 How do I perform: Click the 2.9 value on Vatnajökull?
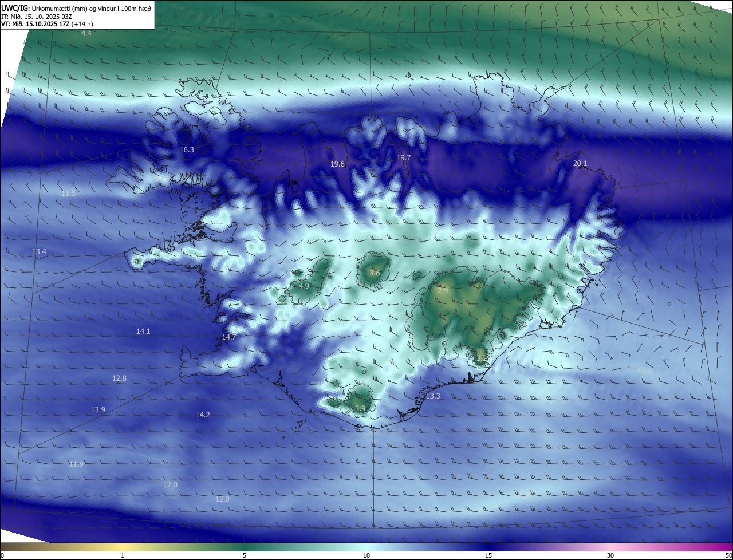click(x=443, y=291)
